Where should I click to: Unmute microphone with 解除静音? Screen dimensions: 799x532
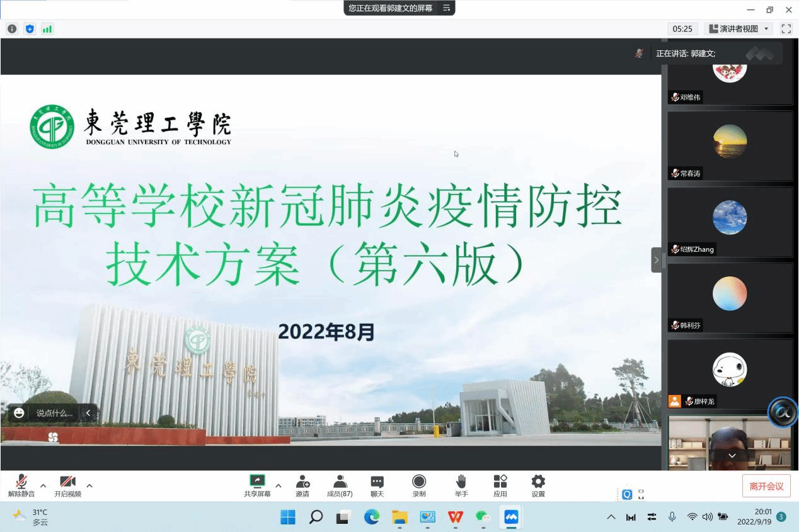pyautogui.click(x=21, y=485)
